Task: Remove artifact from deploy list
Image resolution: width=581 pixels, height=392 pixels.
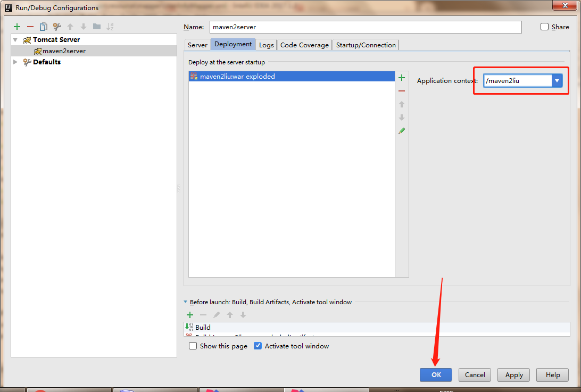Action: point(402,91)
